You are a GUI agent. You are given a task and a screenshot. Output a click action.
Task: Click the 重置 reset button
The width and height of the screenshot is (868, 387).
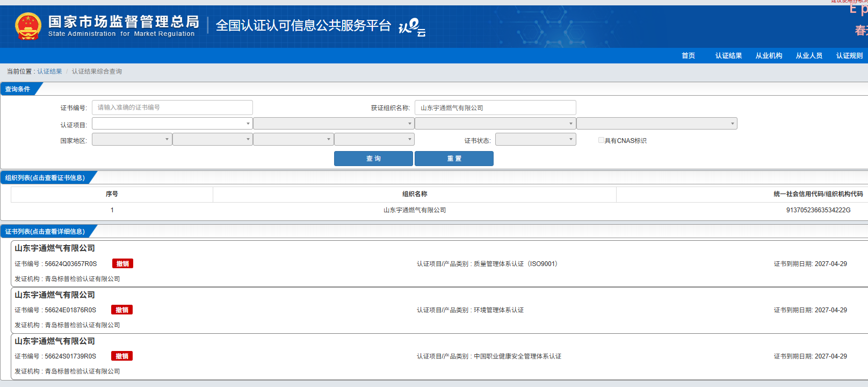pos(454,159)
